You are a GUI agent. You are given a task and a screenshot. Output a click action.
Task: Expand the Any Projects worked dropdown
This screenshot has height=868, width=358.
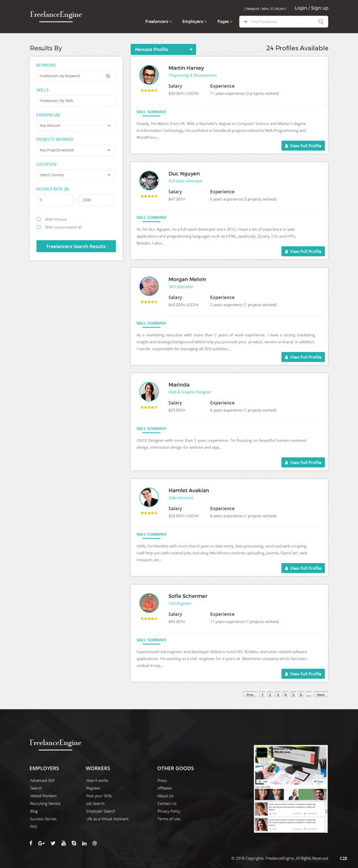76,150
